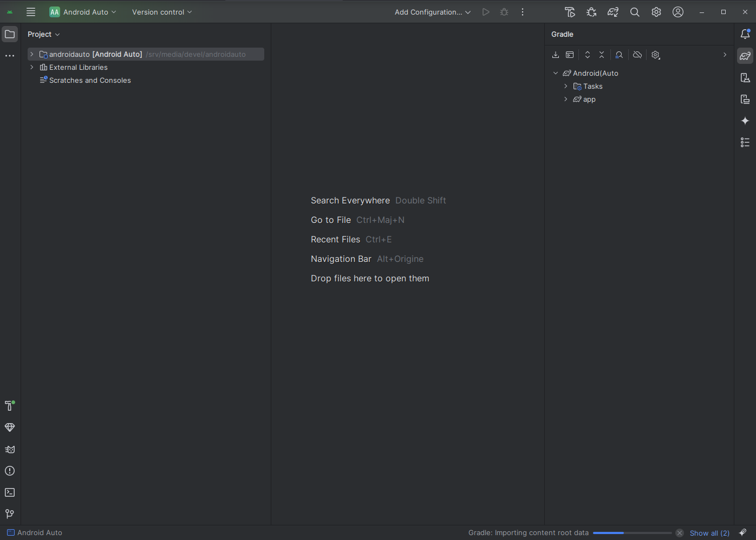Click the Gradle import progress bar

[x=632, y=533]
